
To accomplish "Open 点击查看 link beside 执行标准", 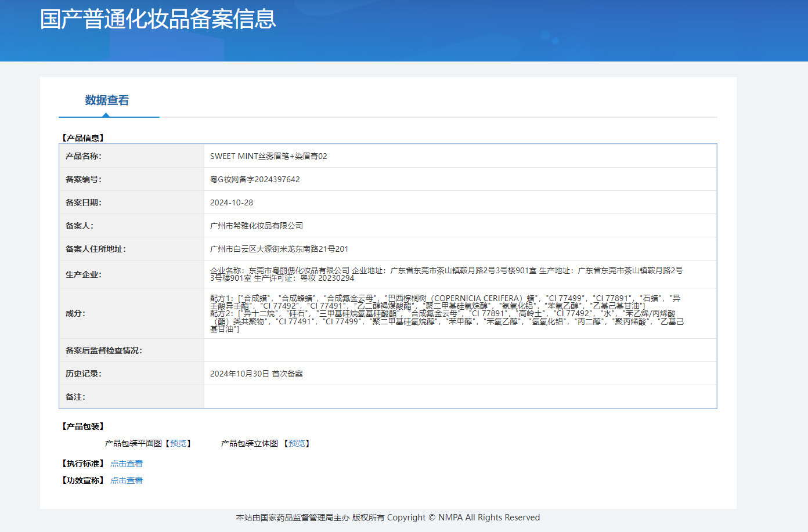I will pyautogui.click(x=127, y=464).
